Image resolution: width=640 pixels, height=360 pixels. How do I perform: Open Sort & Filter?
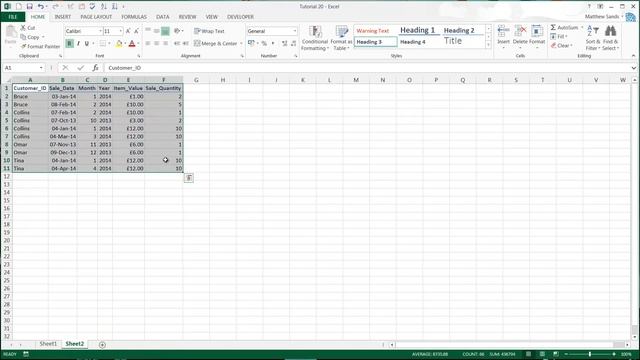pyautogui.click(x=593, y=38)
